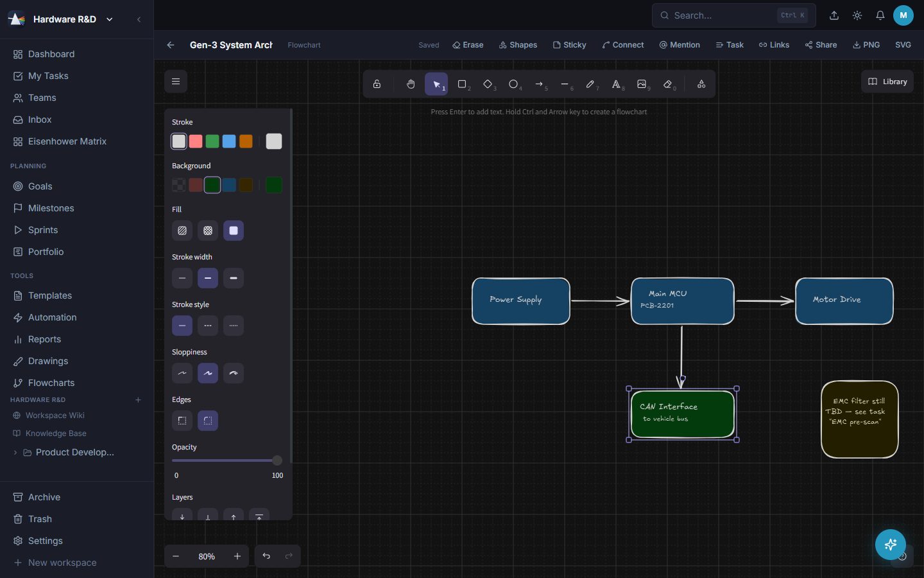Select the Line tool
Image resolution: width=924 pixels, height=578 pixels.
[565, 84]
